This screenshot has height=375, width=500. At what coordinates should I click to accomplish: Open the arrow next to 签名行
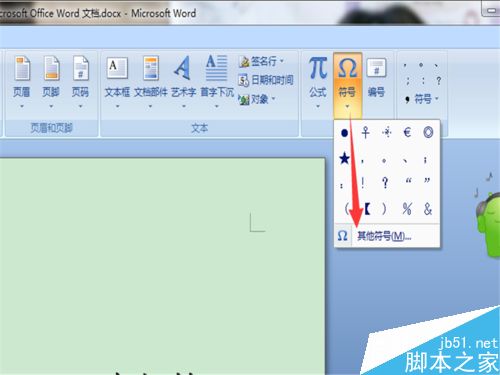tap(282, 61)
